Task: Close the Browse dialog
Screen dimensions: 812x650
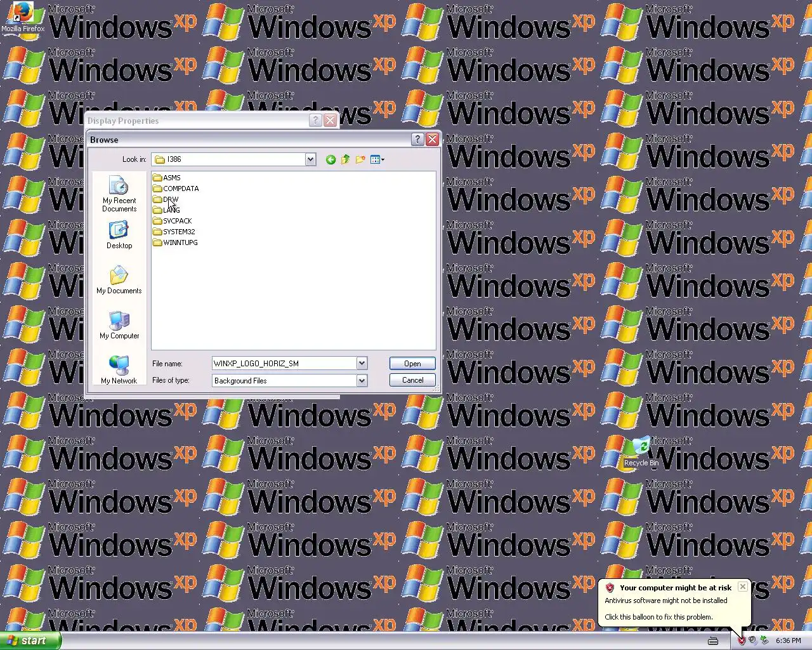Action: [432, 140]
